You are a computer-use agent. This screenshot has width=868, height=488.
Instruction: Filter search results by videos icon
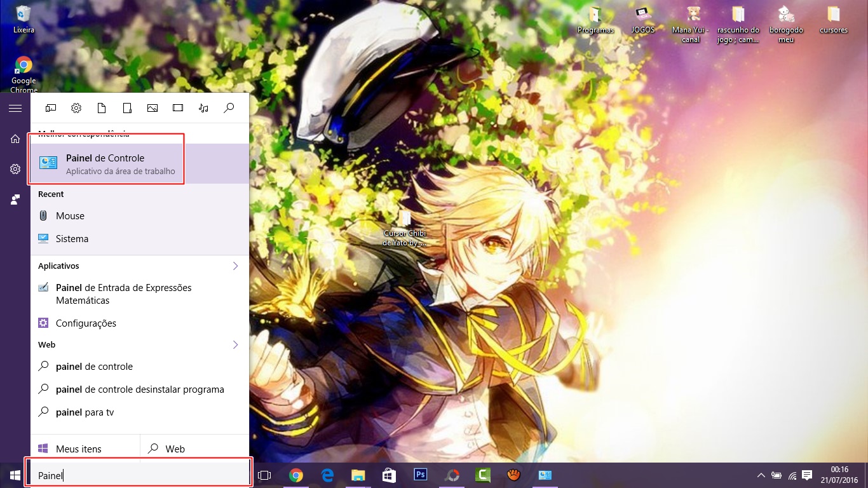(x=178, y=108)
